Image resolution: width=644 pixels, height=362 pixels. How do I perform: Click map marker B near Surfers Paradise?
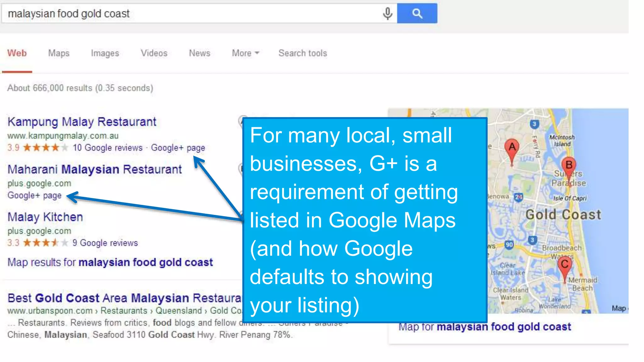point(569,170)
